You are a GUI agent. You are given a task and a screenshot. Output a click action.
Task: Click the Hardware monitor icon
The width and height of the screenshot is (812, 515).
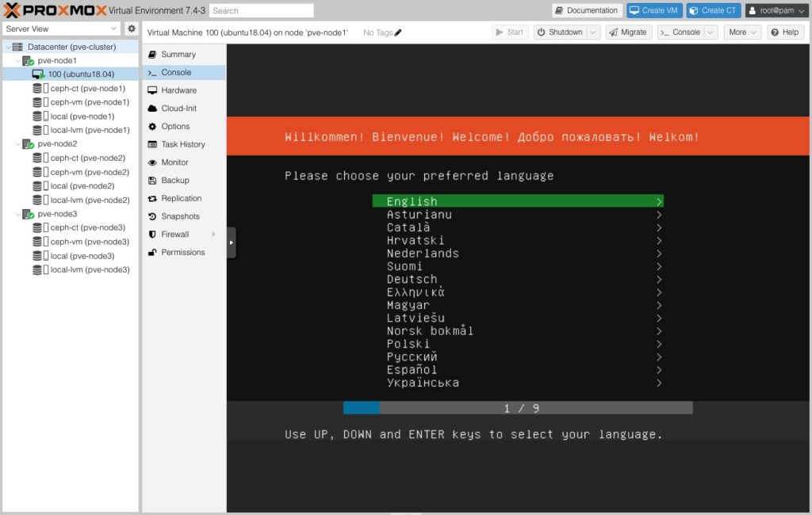pyautogui.click(x=152, y=90)
